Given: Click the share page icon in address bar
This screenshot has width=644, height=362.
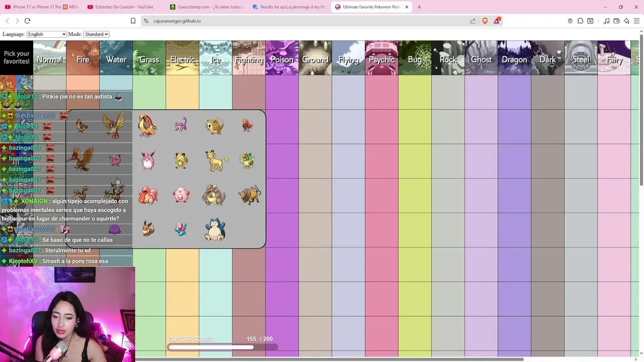Looking at the screenshot, I should 473,21.
